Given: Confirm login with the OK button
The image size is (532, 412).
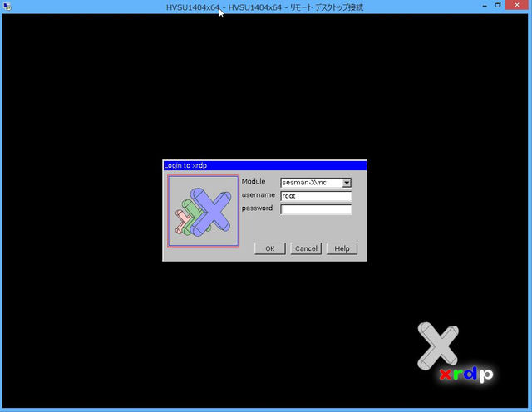Looking at the screenshot, I should [269, 248].
